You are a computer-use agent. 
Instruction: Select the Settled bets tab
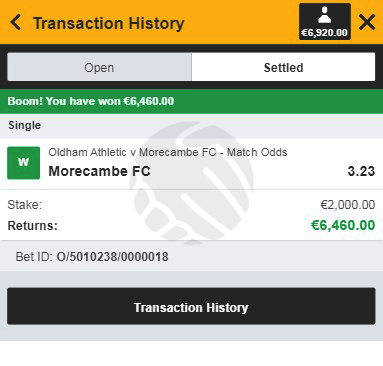click(x=283, y=67)
